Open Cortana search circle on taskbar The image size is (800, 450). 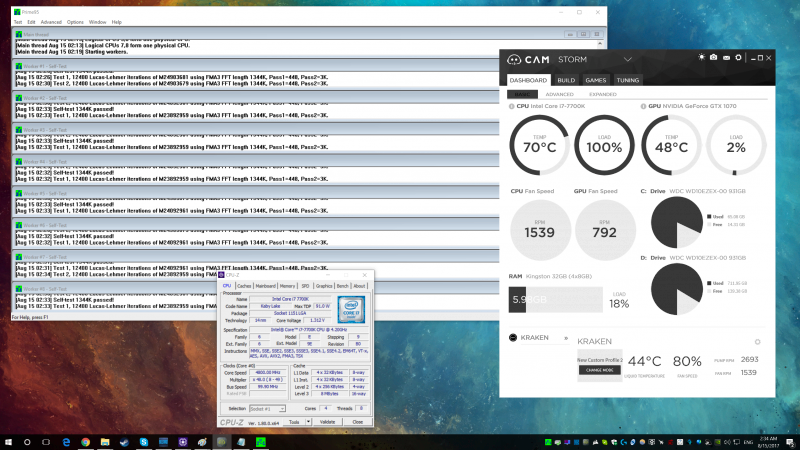click(27, 442)
